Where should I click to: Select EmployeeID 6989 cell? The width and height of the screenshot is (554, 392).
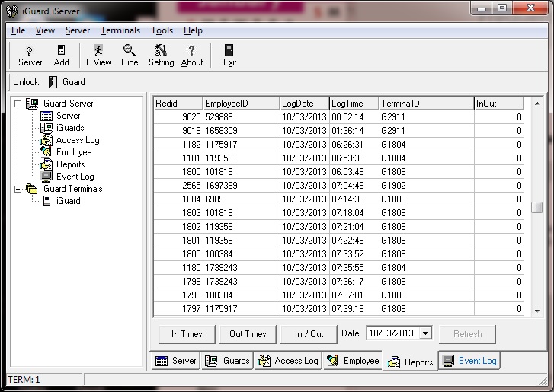[242, 199]
